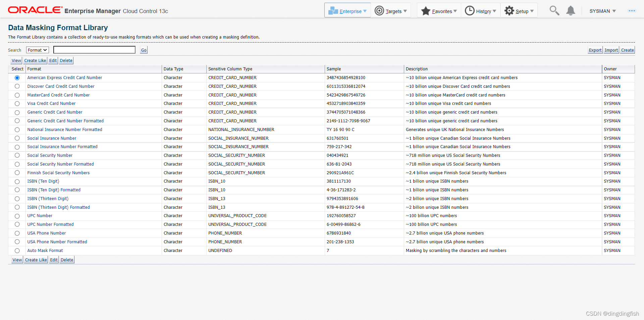This screenshot has width=644, height=320.
Task: Click the Setup gear icon
Action: click(509, 11)
